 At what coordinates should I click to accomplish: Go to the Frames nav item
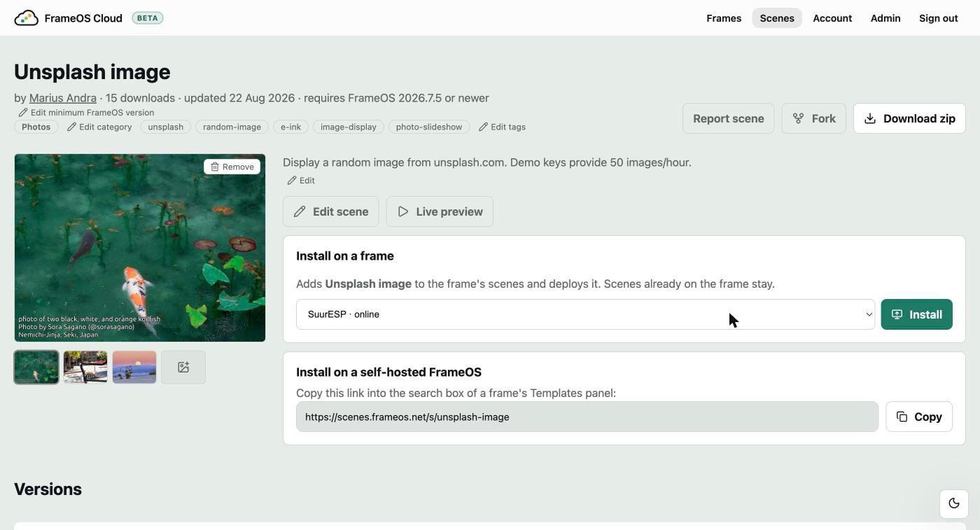tap(724, 18)
